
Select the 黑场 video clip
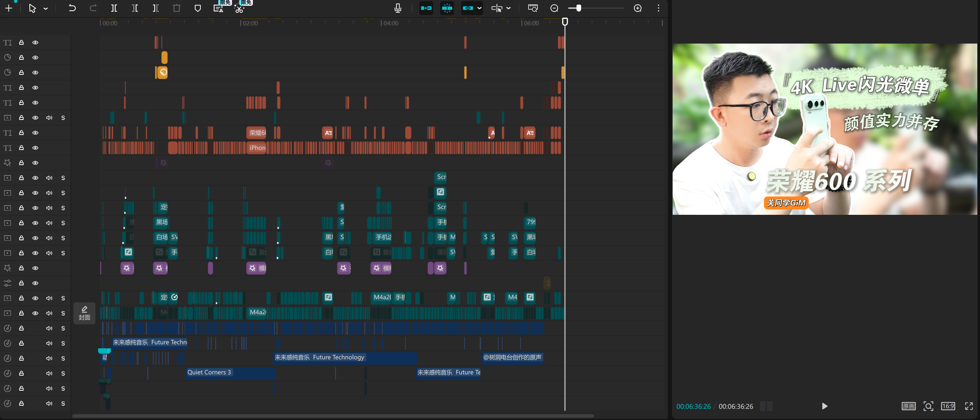(x=161, y=222)
